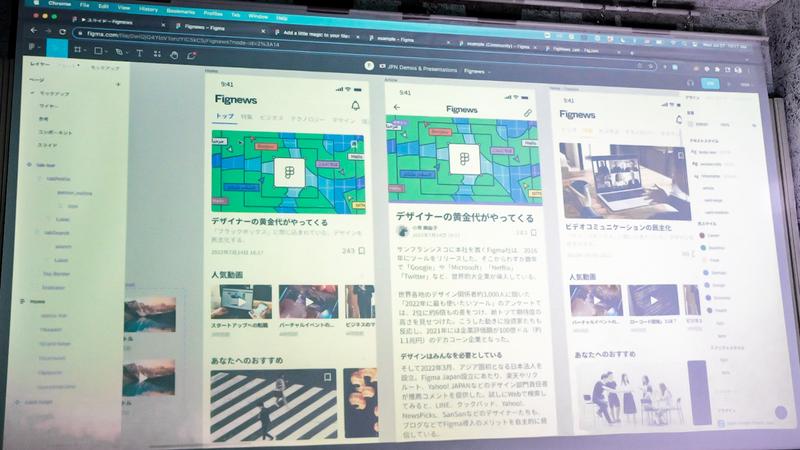The image size is (800, 450).
Task: Click the 人気動画 heading in Home frame
Action: (227, 275)
